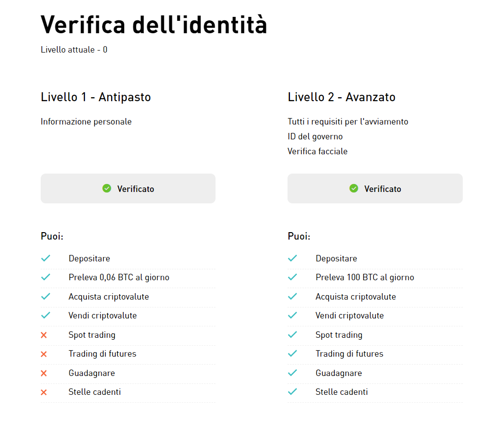
Task: Select the Verifica facciale requirement text
Action: pos(318,151)
